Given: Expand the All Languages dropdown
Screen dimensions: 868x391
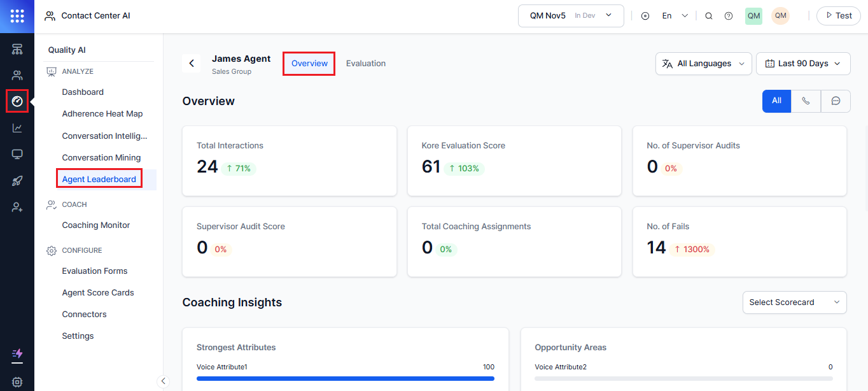Looking at the screenshot, I should [x=704, y=64].
